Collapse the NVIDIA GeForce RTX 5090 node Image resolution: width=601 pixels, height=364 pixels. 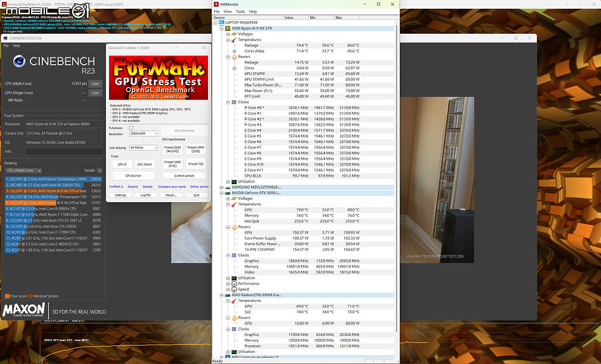(x=222, y=193)
